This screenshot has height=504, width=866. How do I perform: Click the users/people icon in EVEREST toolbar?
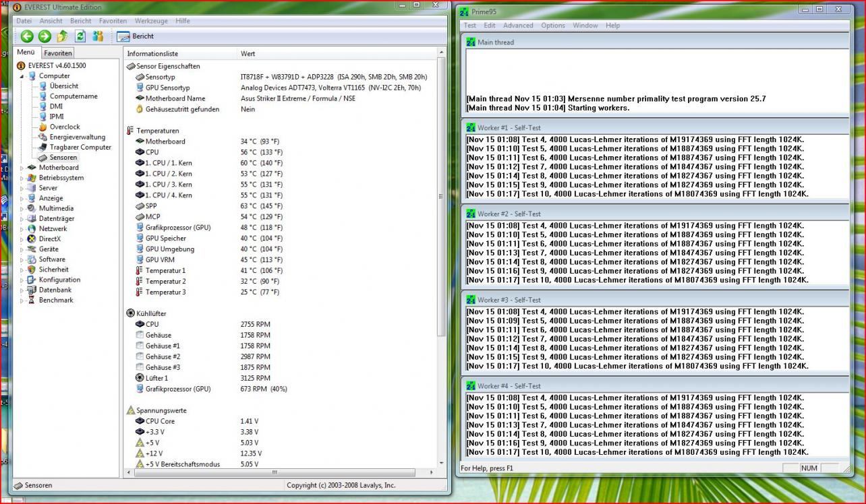click(x=98, y=36)
